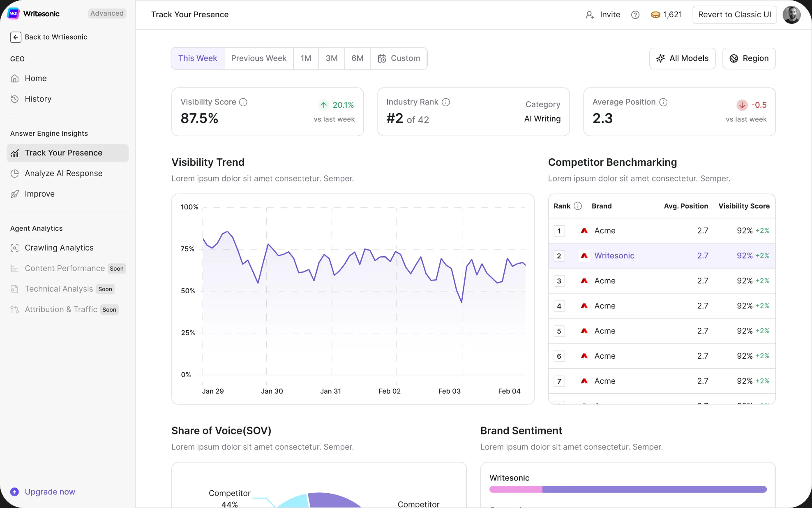Click the Writesonic logo icon
The width and height of the screenshot is (812, 508).
(x=14, y=14)
